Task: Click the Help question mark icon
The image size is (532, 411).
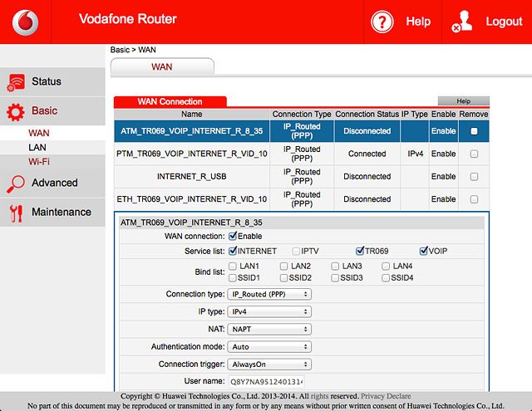Action: tap(382, 22)
